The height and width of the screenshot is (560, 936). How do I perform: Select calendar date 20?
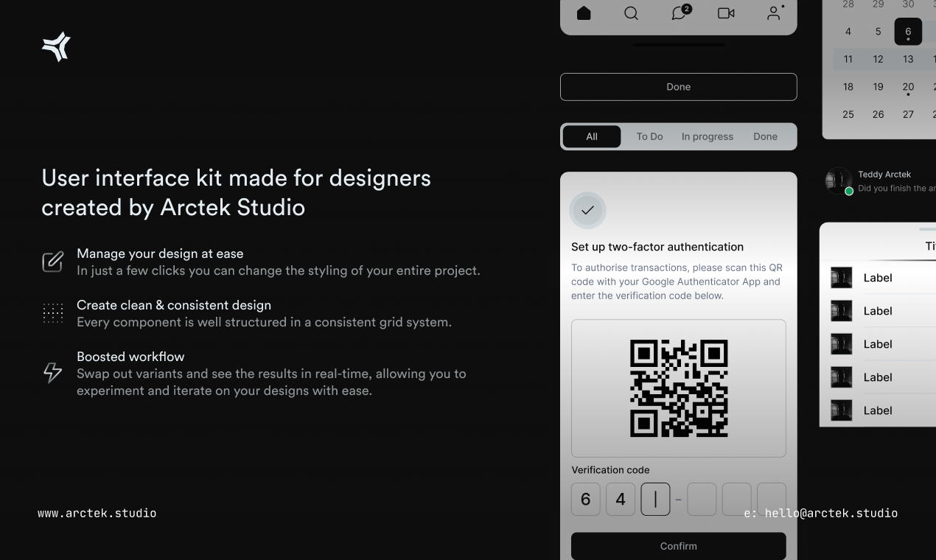(908, 87)
